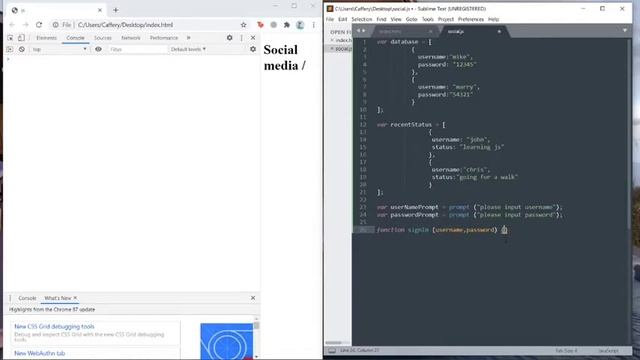Close the DevTools drawer
Image resolution: width=640 pixels, height=360 pixels.
click(x=253, y=298)
